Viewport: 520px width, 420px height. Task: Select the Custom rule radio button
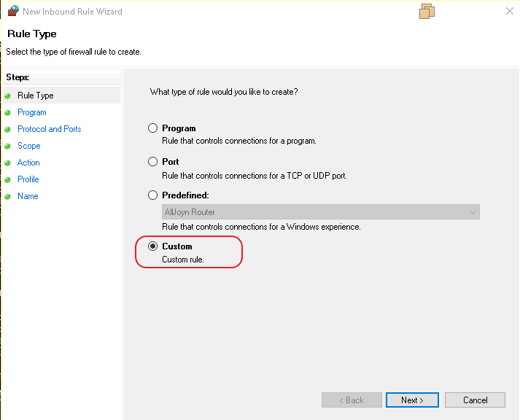click(153, 246)
